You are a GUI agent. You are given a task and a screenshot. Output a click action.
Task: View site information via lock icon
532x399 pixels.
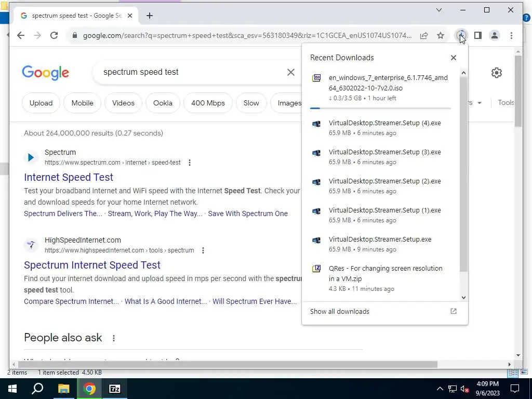pyautogui.click(x=75, y=35)
